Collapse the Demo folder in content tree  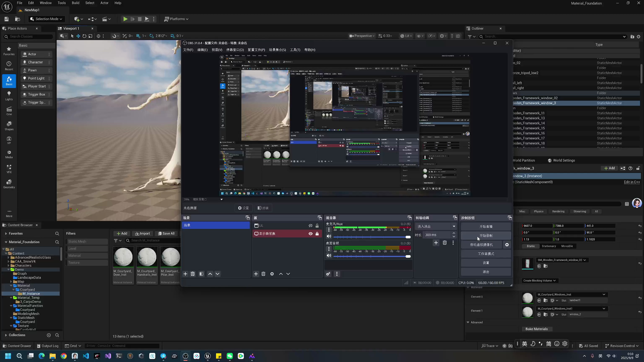[x=9, y=270]
